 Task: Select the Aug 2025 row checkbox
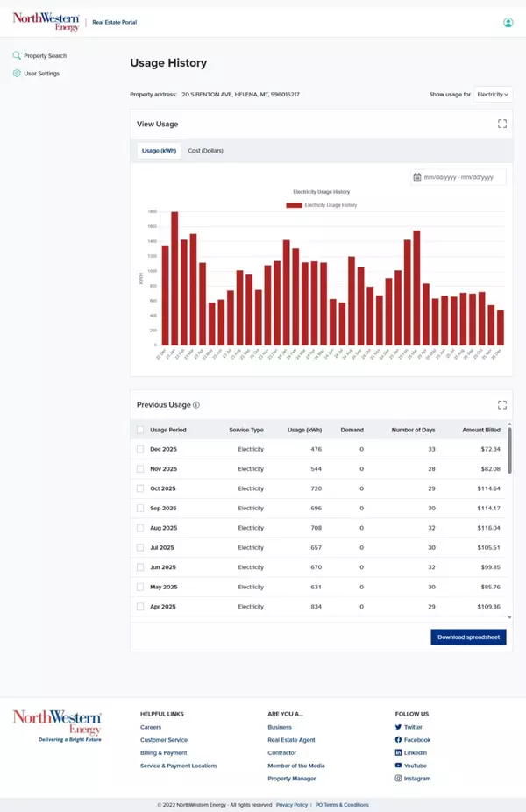coord(140,528)
